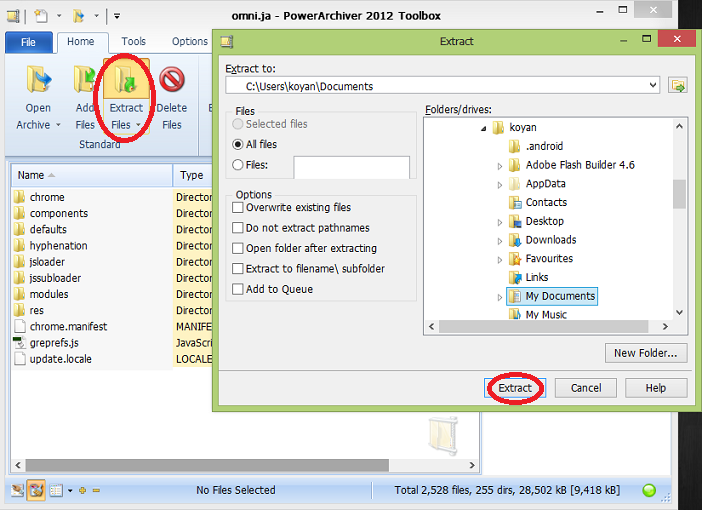This screenshot has height=510, width=702.
Task: Enable Add to Queue checkbox
Action: (x=238, y=289)
